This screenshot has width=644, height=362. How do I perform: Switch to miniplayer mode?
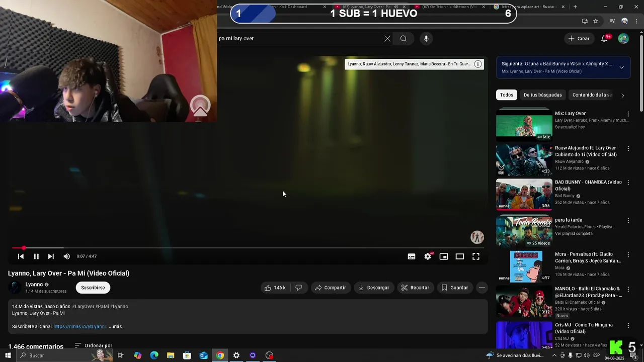[x=444, y=256]
